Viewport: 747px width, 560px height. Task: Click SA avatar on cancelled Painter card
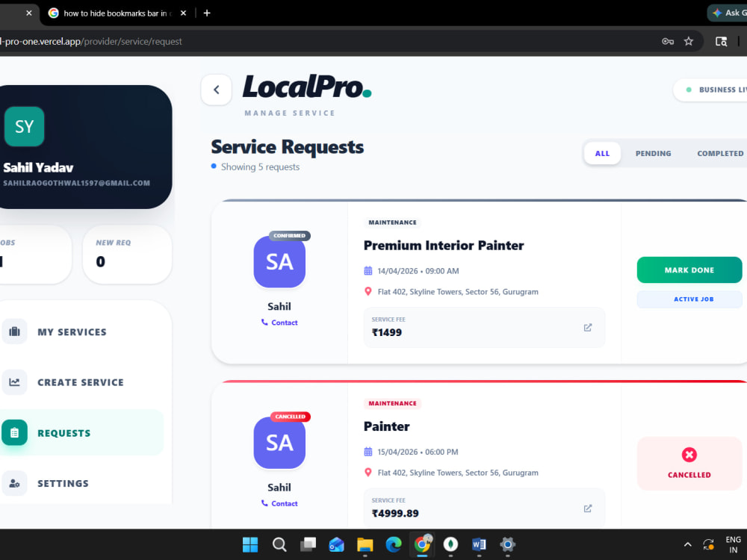pyautogui.click(x=279, y=443)
